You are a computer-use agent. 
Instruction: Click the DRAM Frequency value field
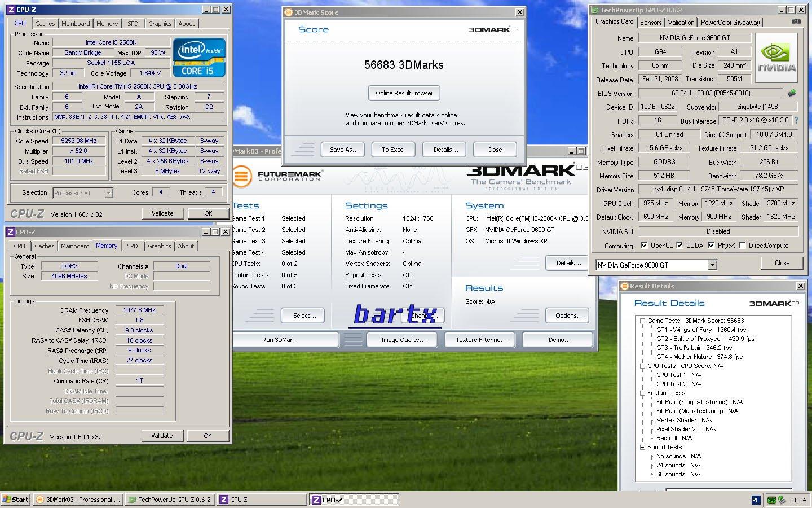tap(139, 310)
